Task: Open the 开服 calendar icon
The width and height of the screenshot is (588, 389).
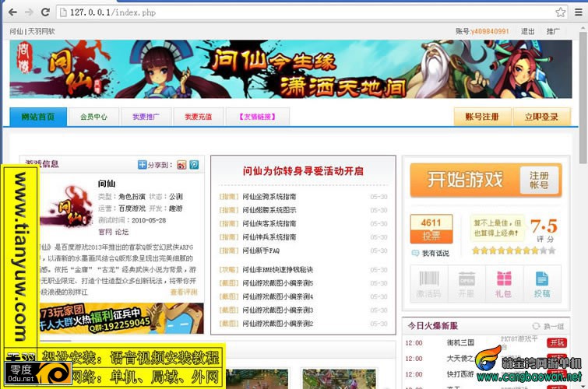Action: click(x=467, y=284)
